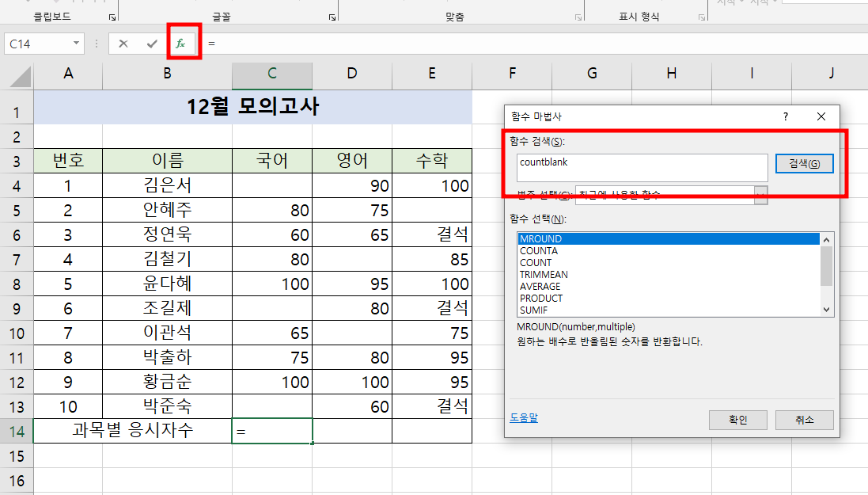
Task: Click the 이름 header cell
Action: 167,161
